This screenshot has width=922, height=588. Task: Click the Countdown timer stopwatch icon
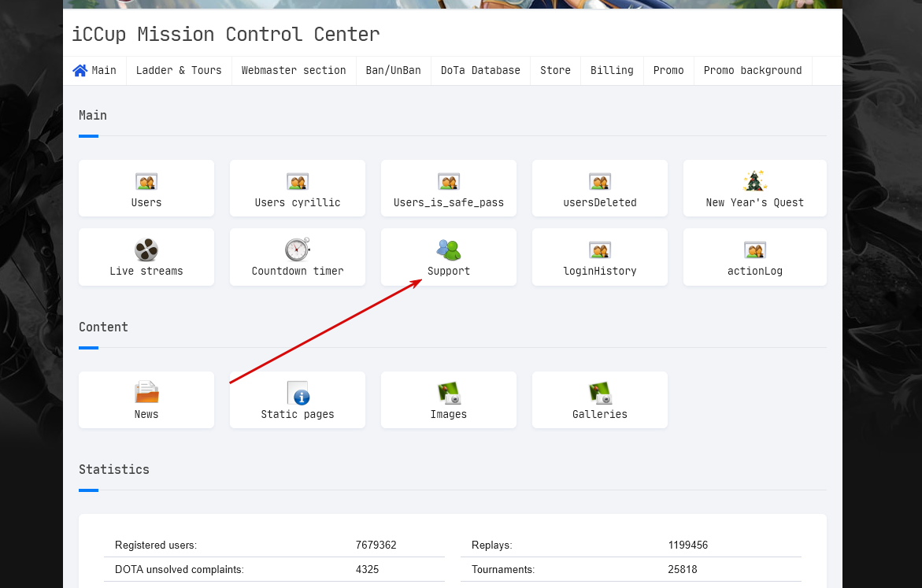tap(298, 250)
